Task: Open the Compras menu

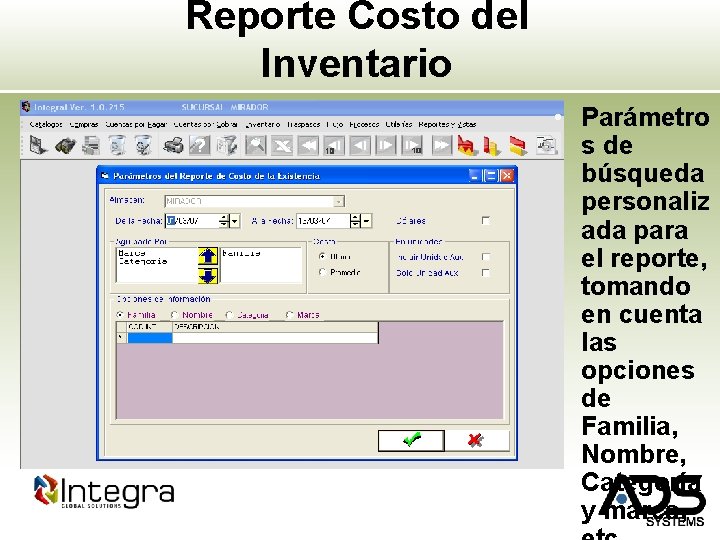Action: pos(84,124)
